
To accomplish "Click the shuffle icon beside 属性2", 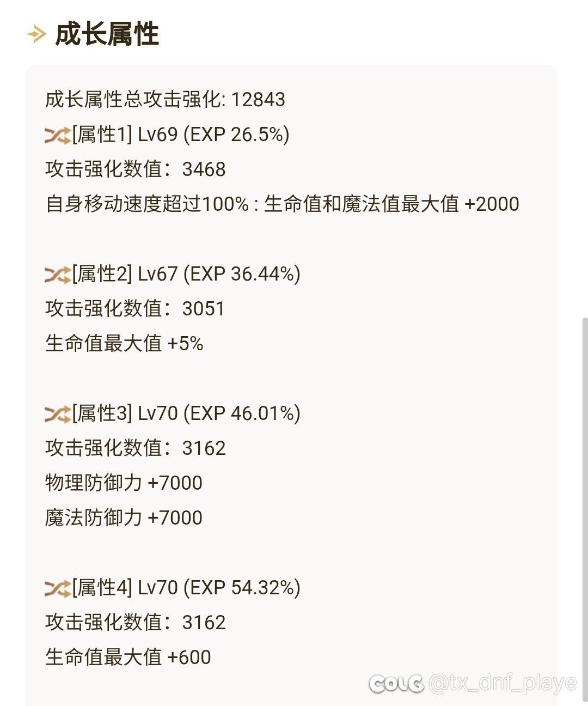I will (58, 274).
